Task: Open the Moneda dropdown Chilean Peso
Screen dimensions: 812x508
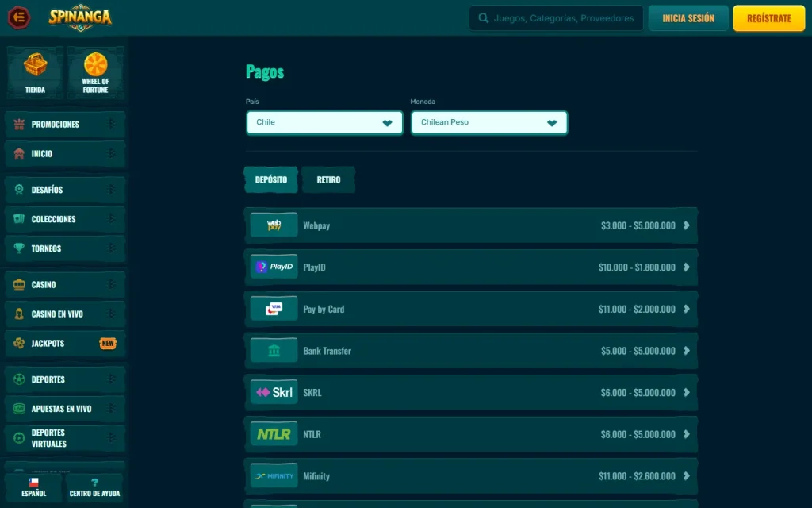Action: [x=489, y=123]
